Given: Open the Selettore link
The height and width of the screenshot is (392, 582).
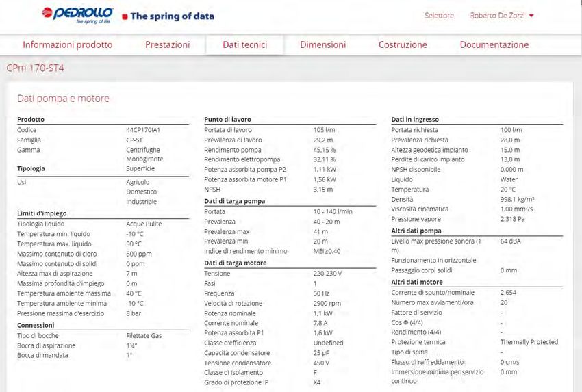Looking at the screenshot, I should [x=439, y=16].
